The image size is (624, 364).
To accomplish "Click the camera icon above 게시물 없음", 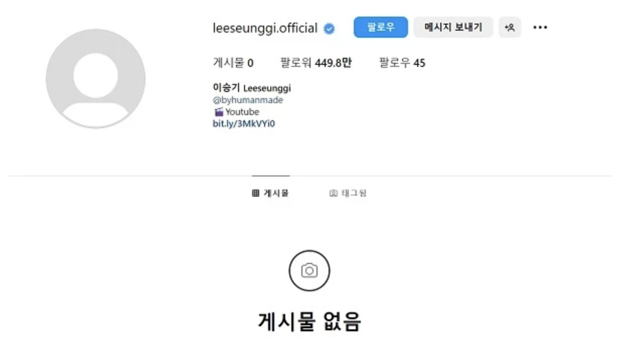I will (x=309, y=270).
